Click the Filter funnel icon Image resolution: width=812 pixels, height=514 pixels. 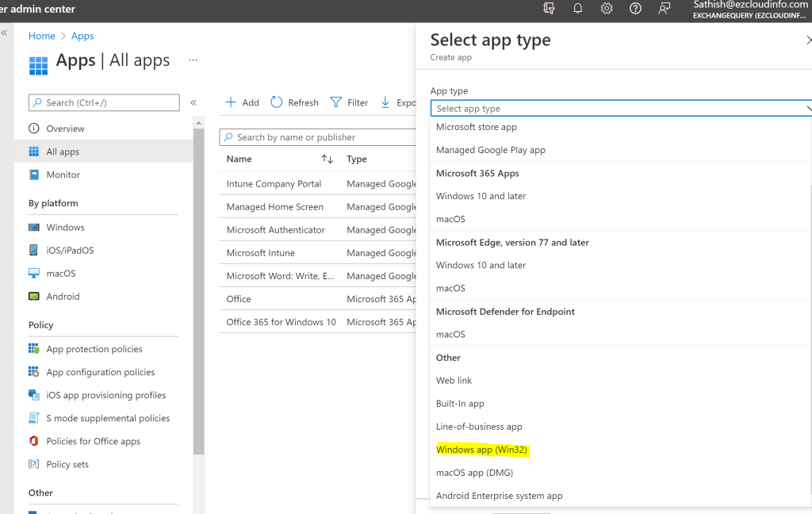tap(335, 102)
